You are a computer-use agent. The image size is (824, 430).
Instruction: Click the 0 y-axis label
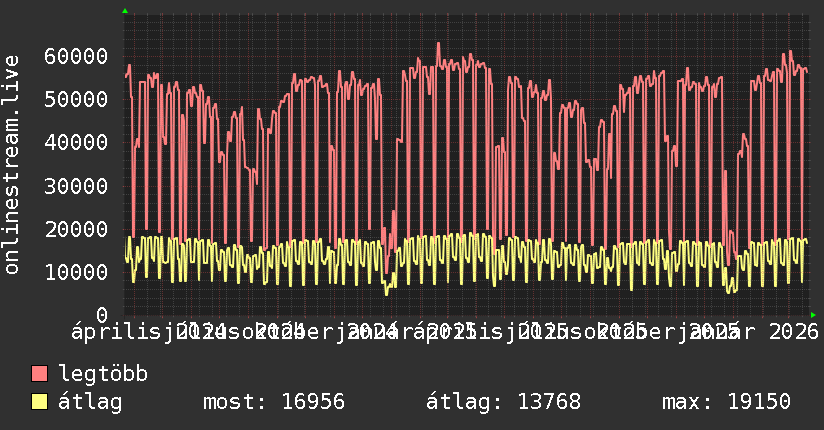[102, 314]
